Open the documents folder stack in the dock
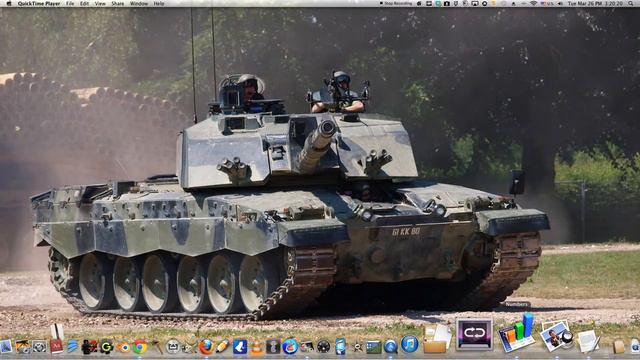The width and height of the screenshot is (640, 360). [437, 340]
